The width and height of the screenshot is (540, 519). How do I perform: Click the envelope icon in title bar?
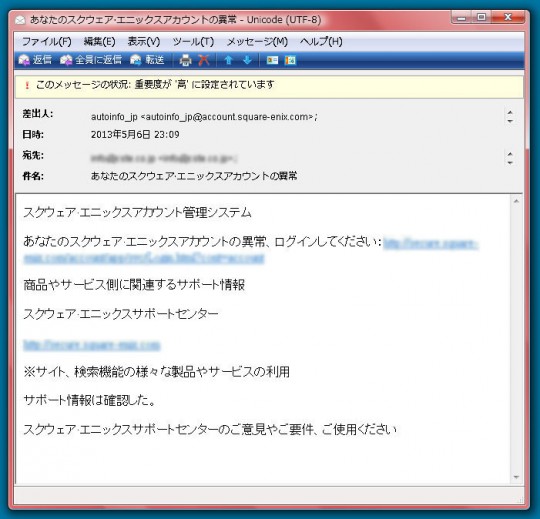[20, 20]
